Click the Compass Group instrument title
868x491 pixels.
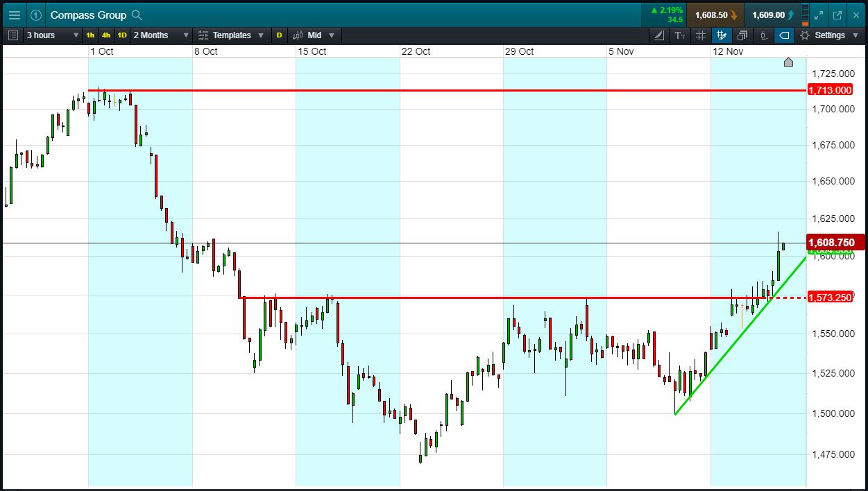tap(88, 15)
